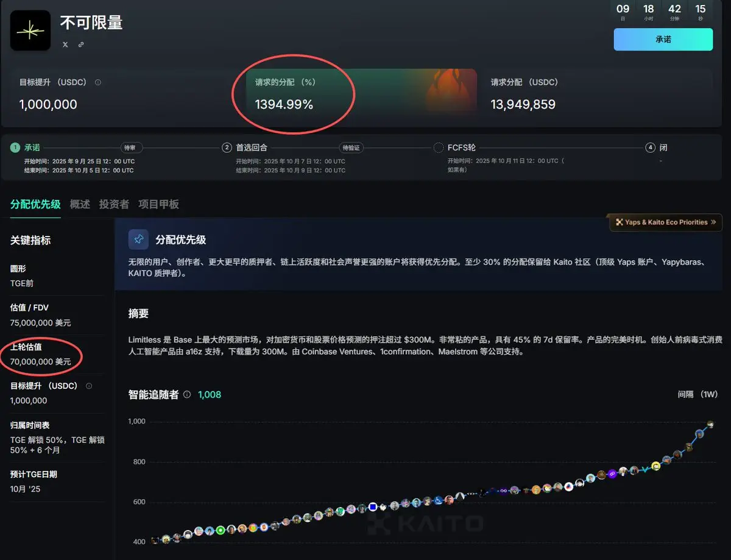
Task: Click the FCFS轮 step label
Action: click(461, 147)
